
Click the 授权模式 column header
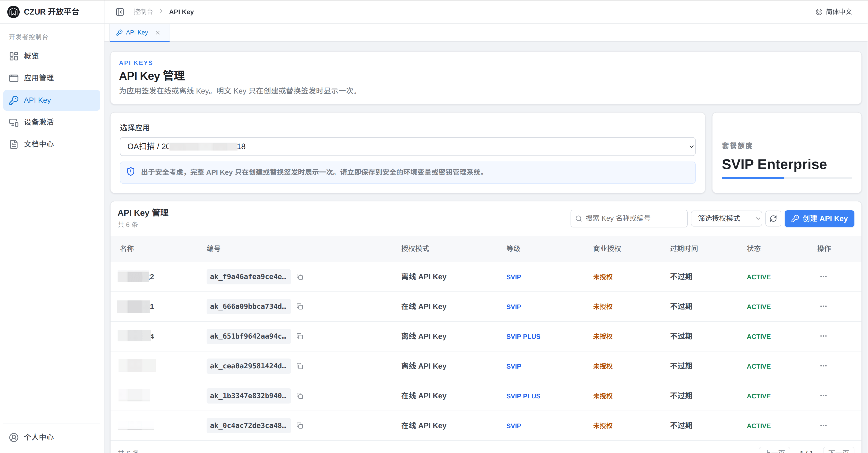click(415, 249)
